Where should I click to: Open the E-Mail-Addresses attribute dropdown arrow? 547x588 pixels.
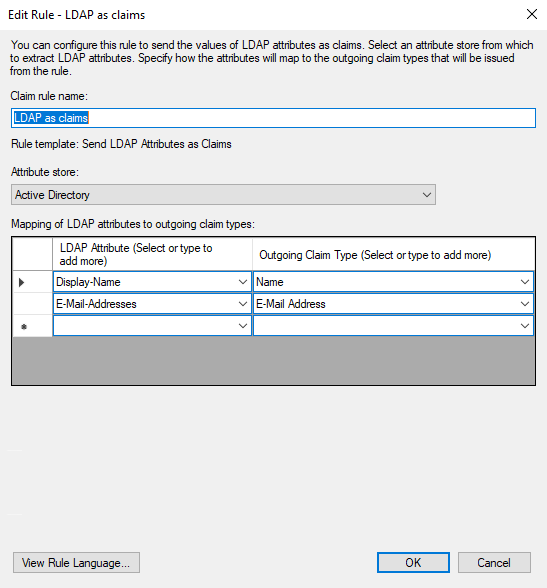click(243, 304)
